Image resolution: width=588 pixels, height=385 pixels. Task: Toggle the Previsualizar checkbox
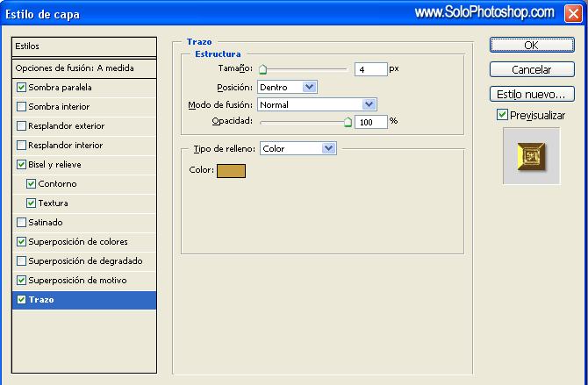tap(502, 115)
